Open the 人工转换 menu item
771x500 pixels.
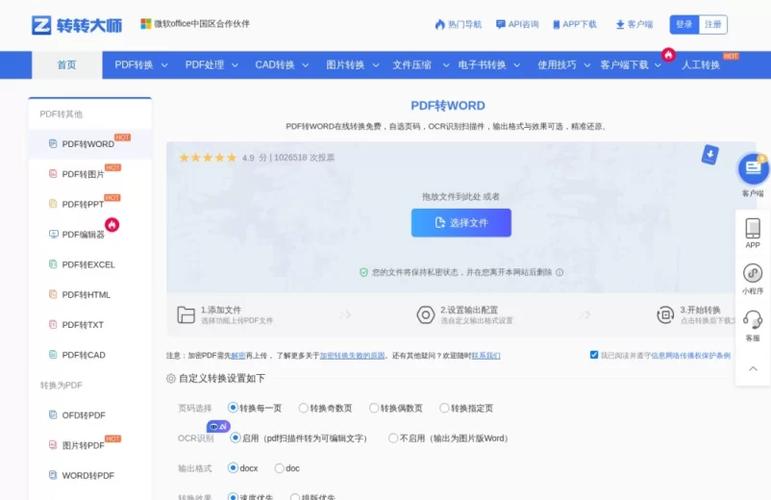[701, 65]
